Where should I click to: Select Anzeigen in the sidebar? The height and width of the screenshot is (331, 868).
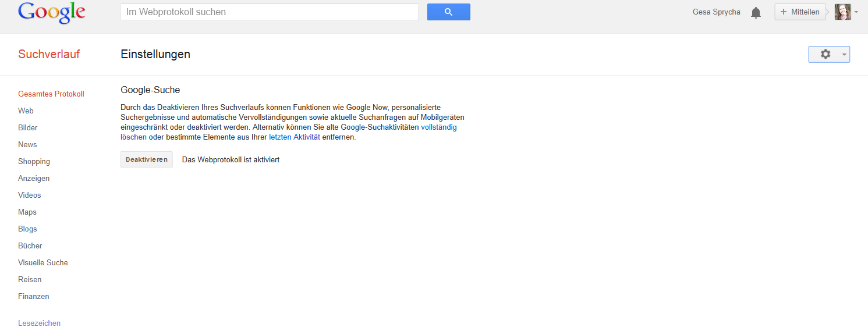tap(34, 178)
